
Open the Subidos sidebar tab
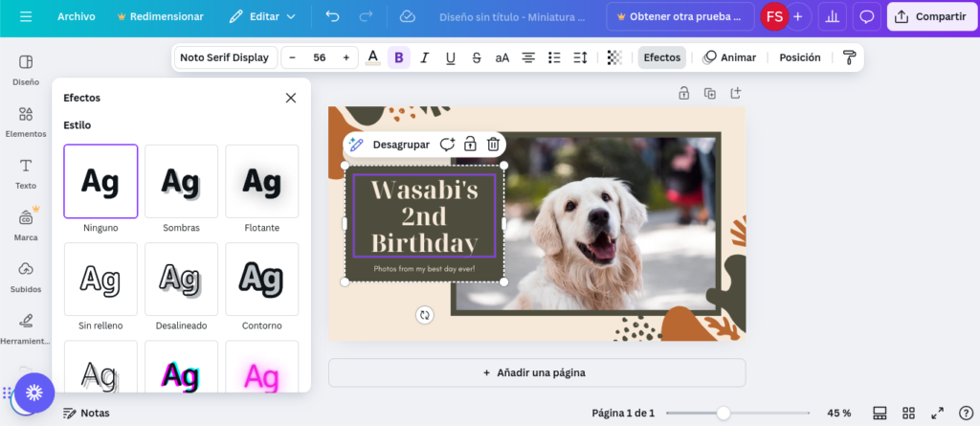click(x=26, y=277)
